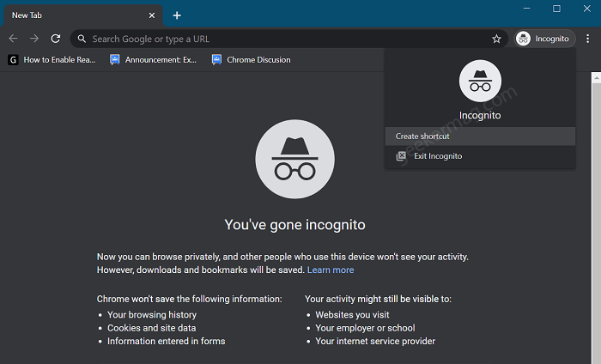Click the Incognito avatar in the dropdown panel
601x364 pixels.
coord(480,81)
